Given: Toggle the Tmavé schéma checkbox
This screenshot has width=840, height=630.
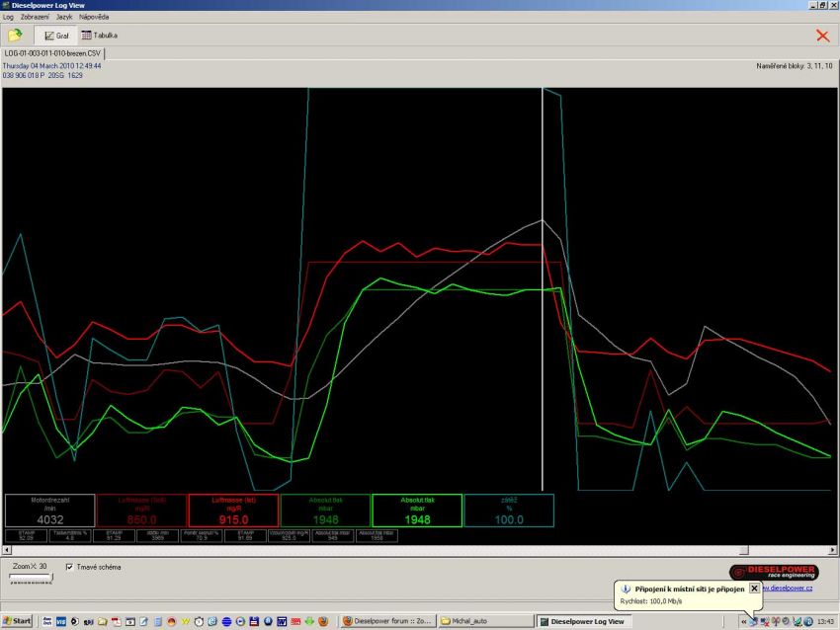Looking at the screenshot, I should [x=69, y=567].
